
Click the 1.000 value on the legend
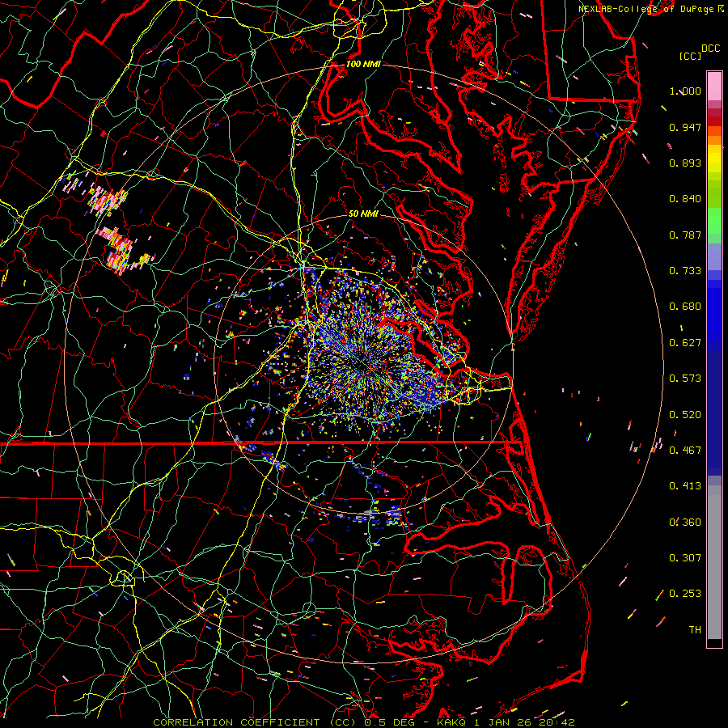pyautogui.click(x=685, y=91)
